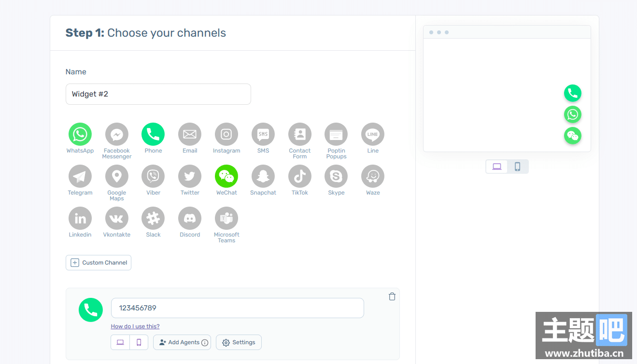Add the Vkontakte channel
This screenshot has width=637, height=364.
pos(117,218)
